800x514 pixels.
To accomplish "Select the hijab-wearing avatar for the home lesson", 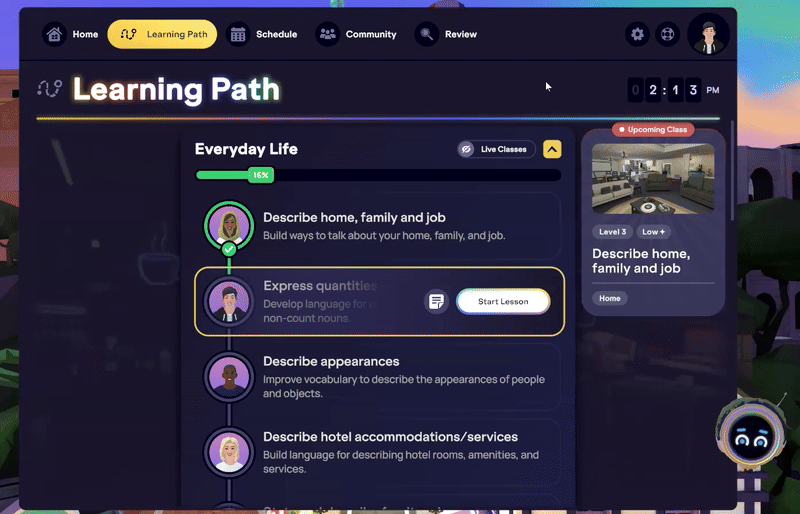I will coord(228,223).
